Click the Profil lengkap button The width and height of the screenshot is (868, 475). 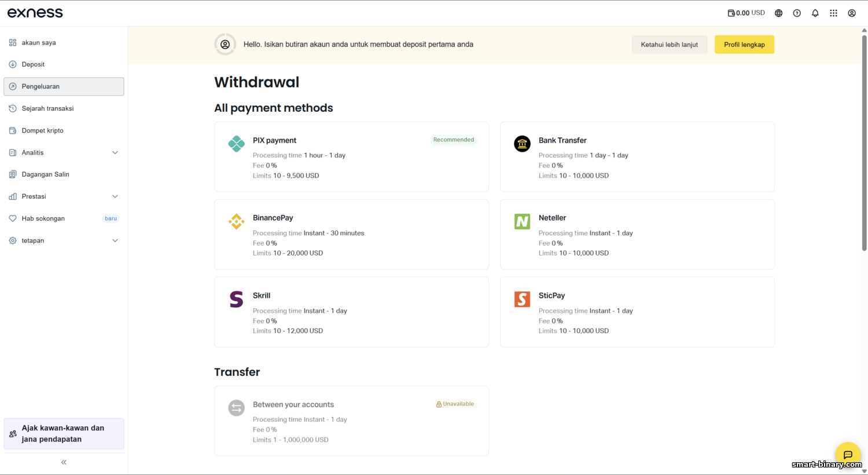744,45
